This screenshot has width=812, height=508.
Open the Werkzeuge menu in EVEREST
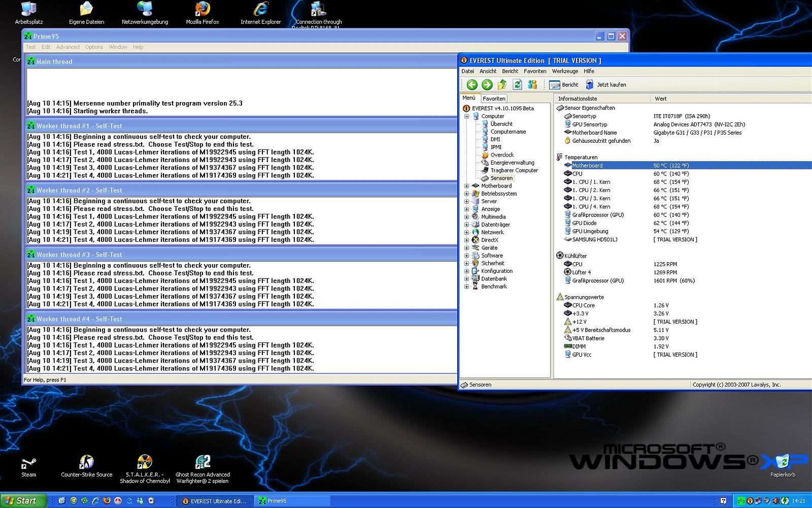(565, 72)
